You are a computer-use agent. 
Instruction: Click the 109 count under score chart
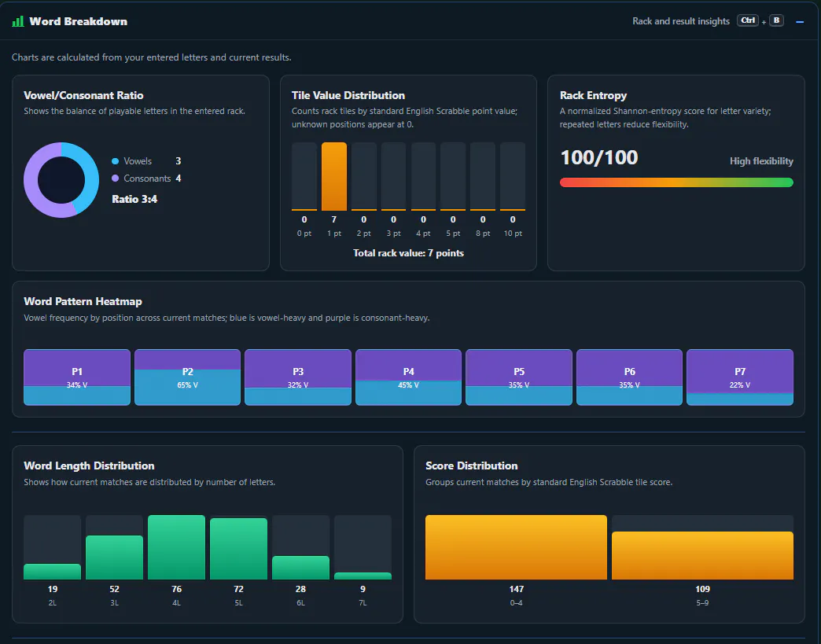click(703, 589)
